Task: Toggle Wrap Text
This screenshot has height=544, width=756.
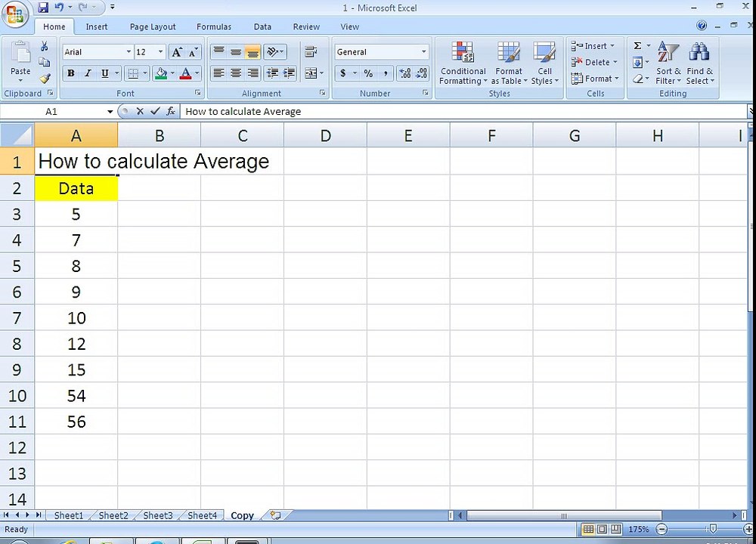Action: pyautogui.click(x=311, y=51)
